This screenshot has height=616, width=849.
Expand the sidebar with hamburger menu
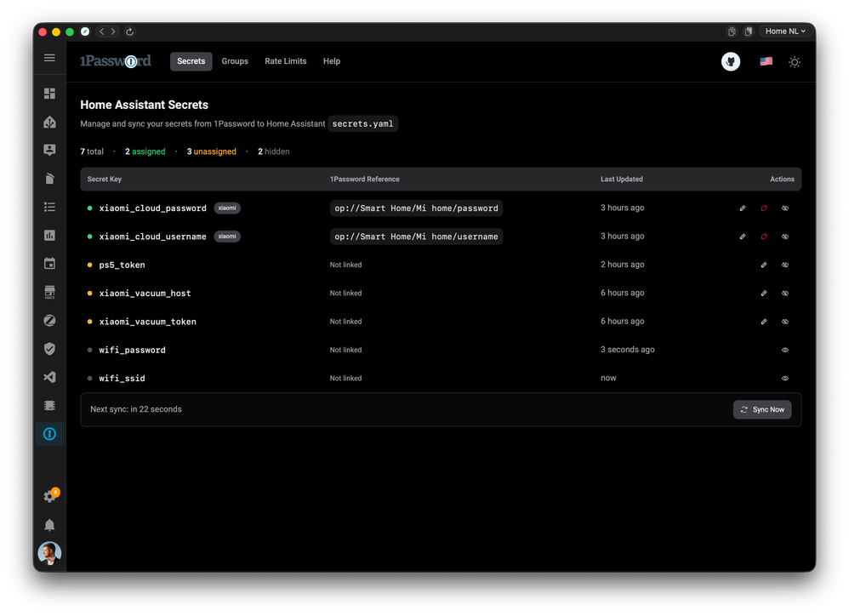pos(49,58)
